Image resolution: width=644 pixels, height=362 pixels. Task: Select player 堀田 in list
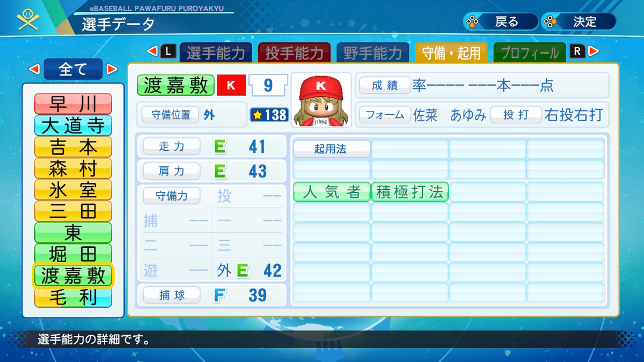click(73, 254)
